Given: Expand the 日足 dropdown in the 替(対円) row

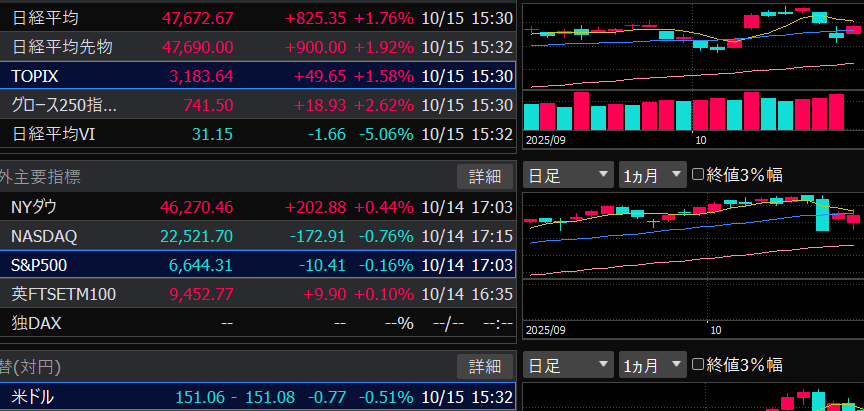Looking at the screenshot, I should point(567,365).
